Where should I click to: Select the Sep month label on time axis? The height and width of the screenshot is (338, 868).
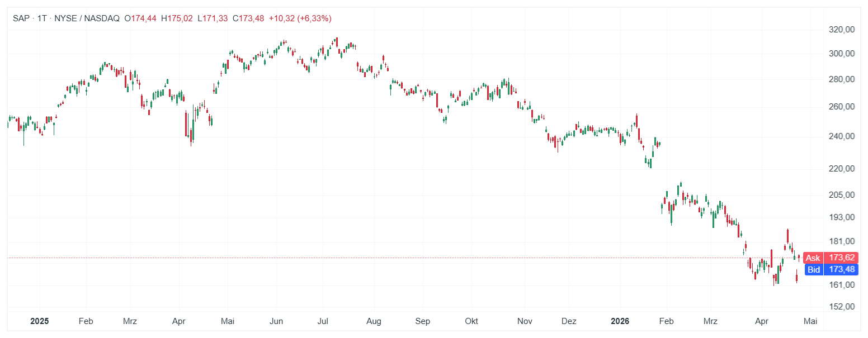coord(423,321)
